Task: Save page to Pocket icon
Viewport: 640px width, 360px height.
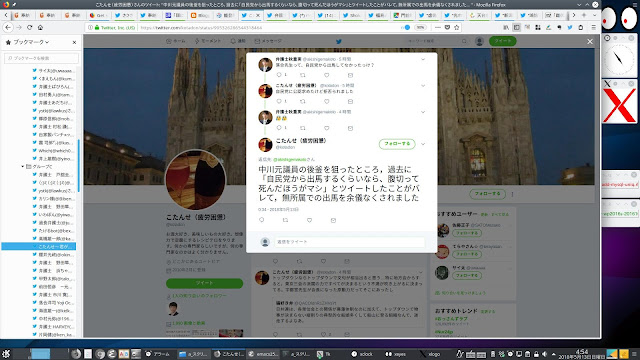Action: tap(447, 27)
